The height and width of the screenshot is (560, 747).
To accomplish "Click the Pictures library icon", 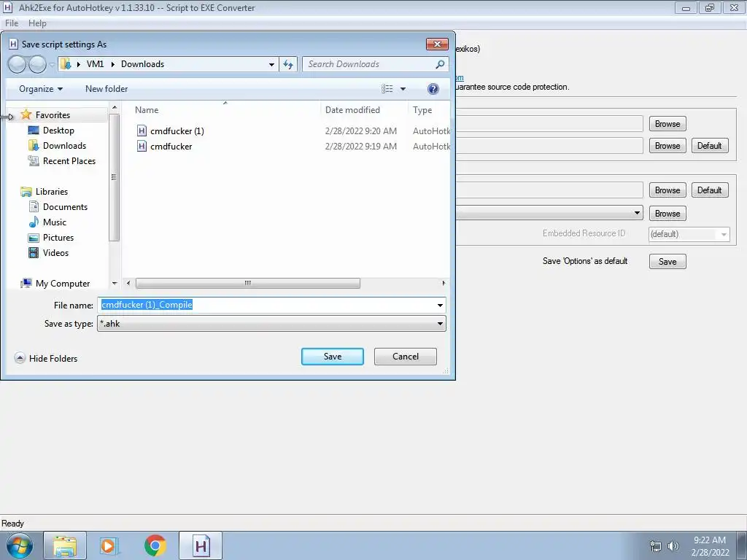I will [34, 238].
